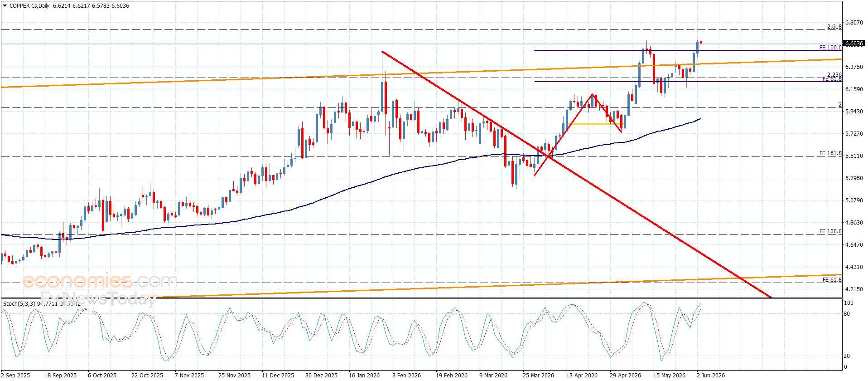Select the 16 Jan 2026 date marker
This screenshot has height=381, width=868.
364,376
